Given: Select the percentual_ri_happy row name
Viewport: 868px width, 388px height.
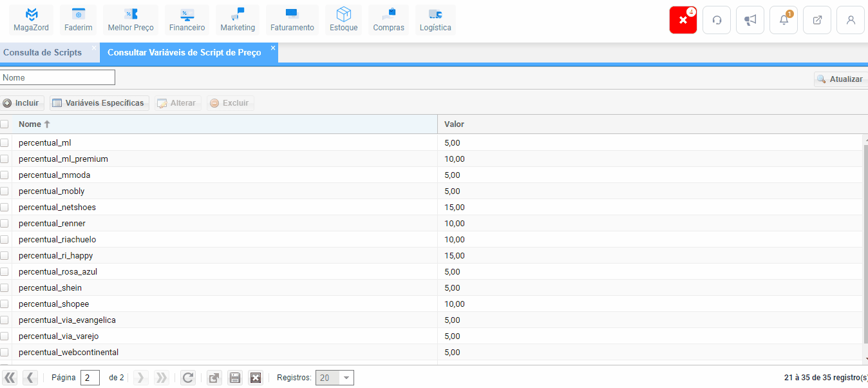Looking at the screenshot, I should coord(55,255).
